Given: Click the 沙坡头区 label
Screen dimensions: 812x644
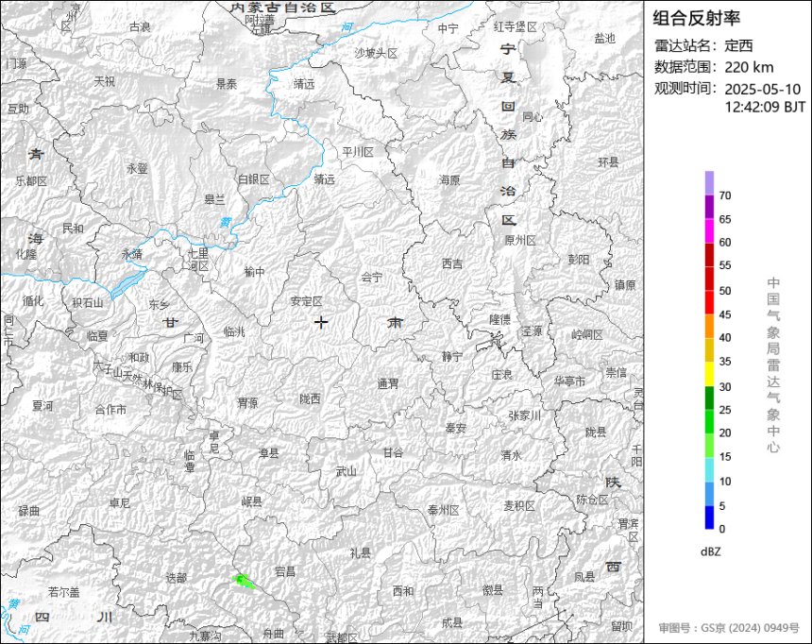Looking at the screenshot, I should (x=376, y=54).
